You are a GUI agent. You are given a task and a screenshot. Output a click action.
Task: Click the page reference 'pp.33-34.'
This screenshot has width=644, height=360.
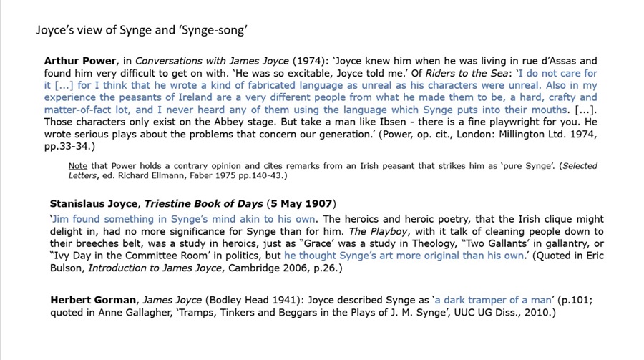coord(67,146)
